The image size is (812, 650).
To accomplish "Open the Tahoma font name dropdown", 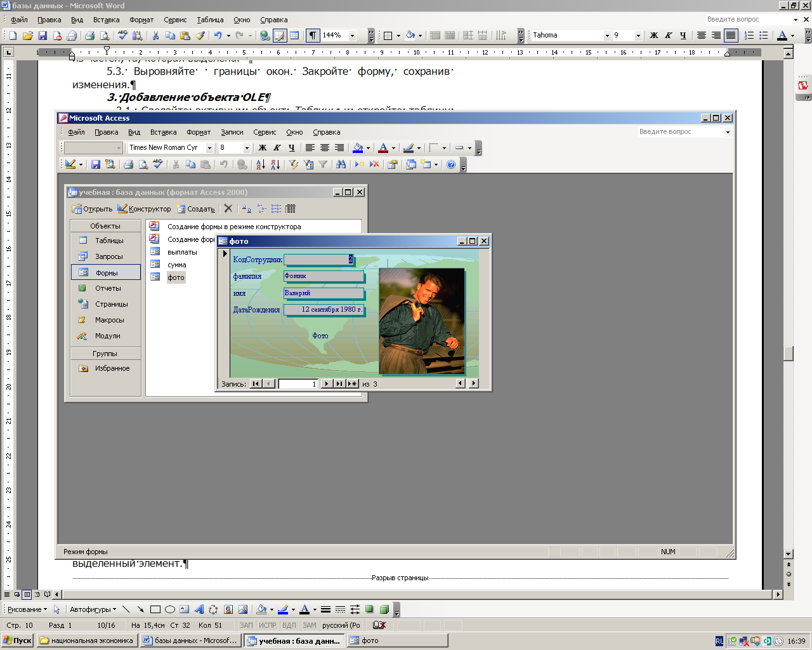I will (x=607, y=36).
